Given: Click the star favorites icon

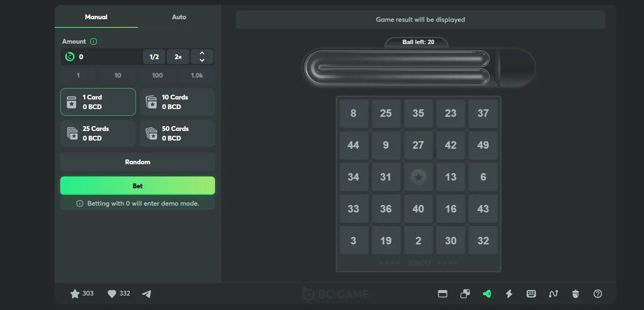Looking at the screenshot, I should click(x=75, y=294).
